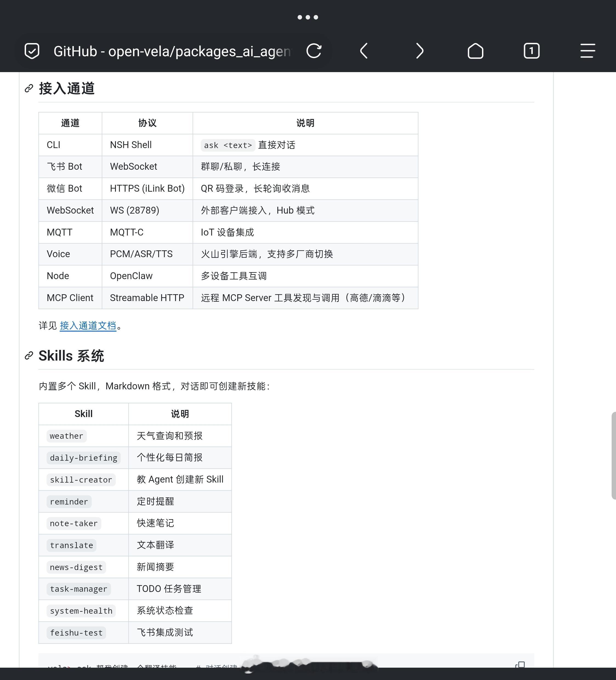Click the reminder skill tag
The width and height of the screenshot is (616, 680).
tap(69, 502)
